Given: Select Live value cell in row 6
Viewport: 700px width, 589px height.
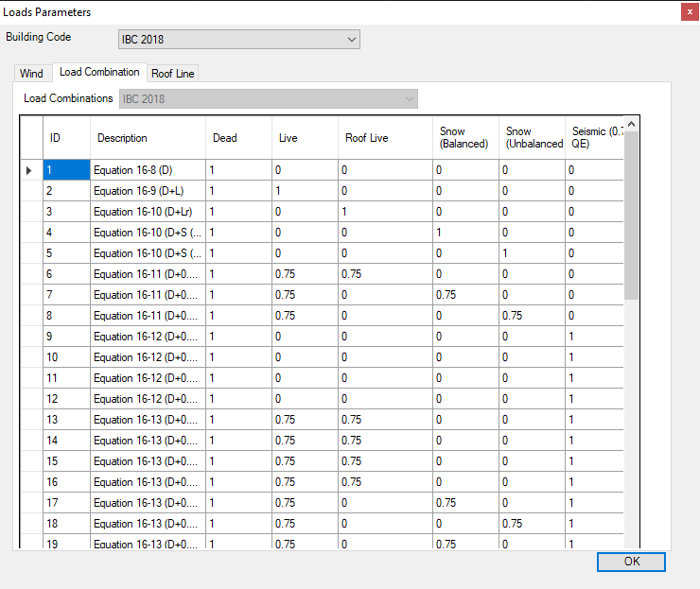Looking at the screenshot, I should pyautogui.click(x=305, y=274).
